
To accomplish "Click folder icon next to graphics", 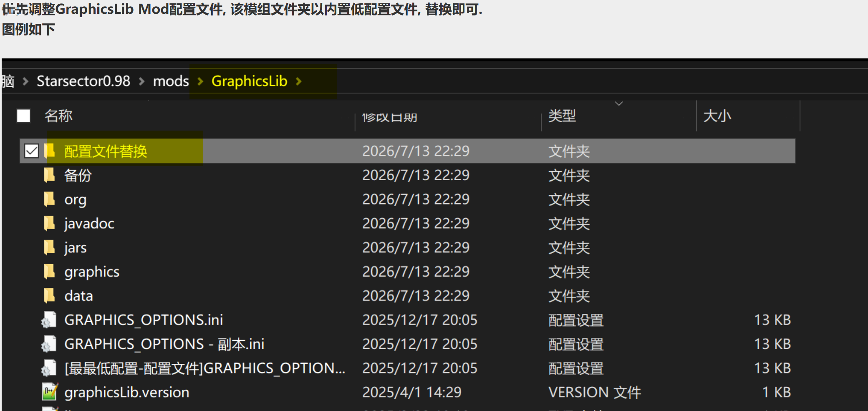I will pyautogui.click(x=50, y=272).
